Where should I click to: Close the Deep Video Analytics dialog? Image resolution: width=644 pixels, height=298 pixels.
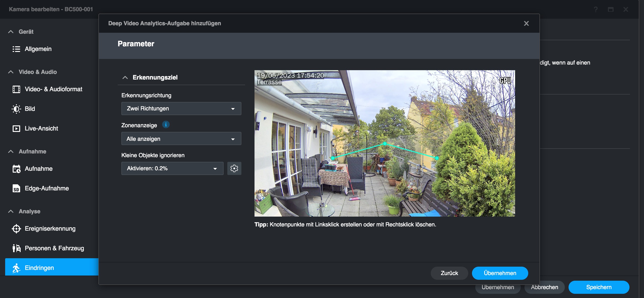click(x=526, y=23)
